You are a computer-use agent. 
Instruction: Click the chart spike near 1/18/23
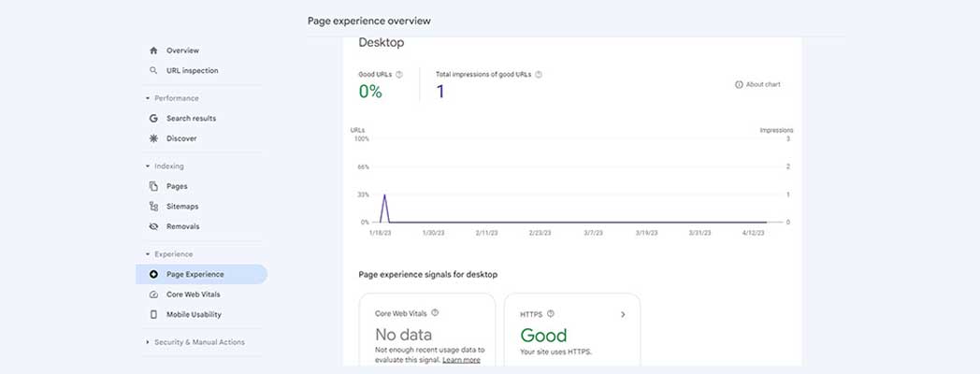click(383, 196)
